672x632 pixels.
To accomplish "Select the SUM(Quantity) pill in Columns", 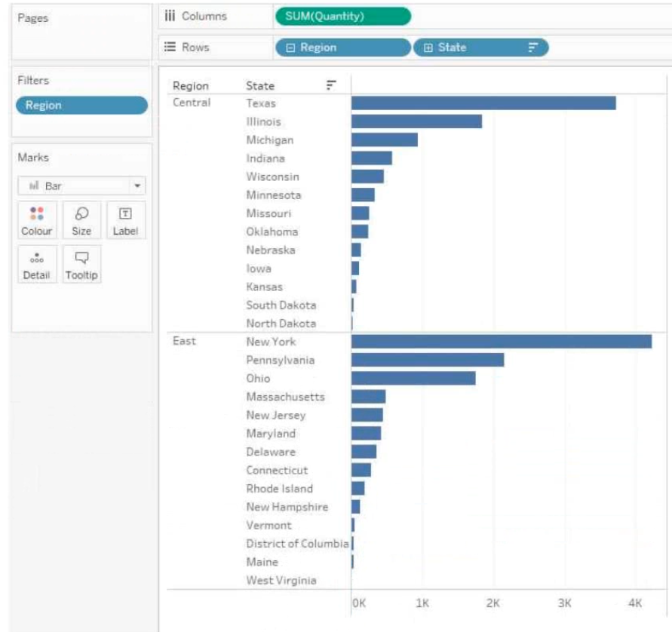I will 343,17.
